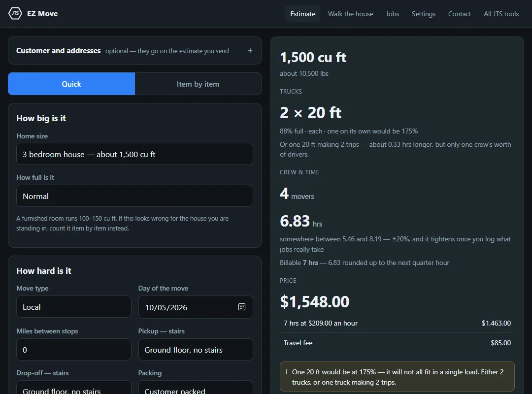
Task: Select the Quick estimate tab
Action: pos(71,84)
